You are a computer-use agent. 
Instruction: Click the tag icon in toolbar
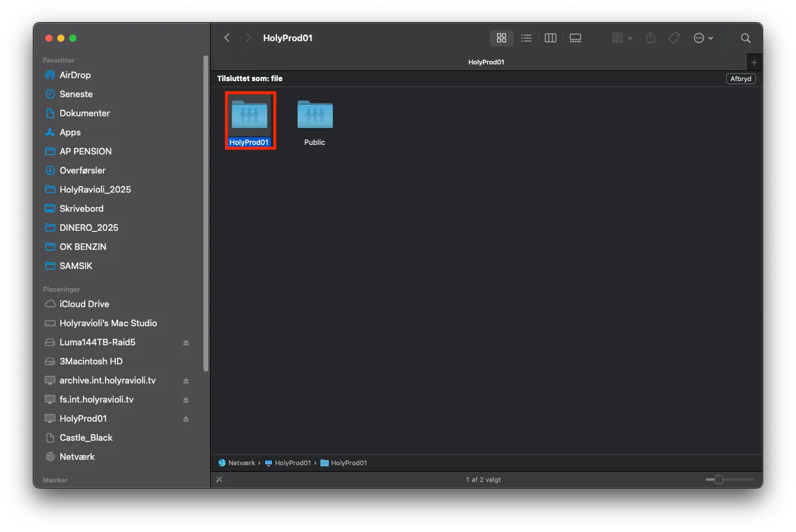(x=674, y=38)
